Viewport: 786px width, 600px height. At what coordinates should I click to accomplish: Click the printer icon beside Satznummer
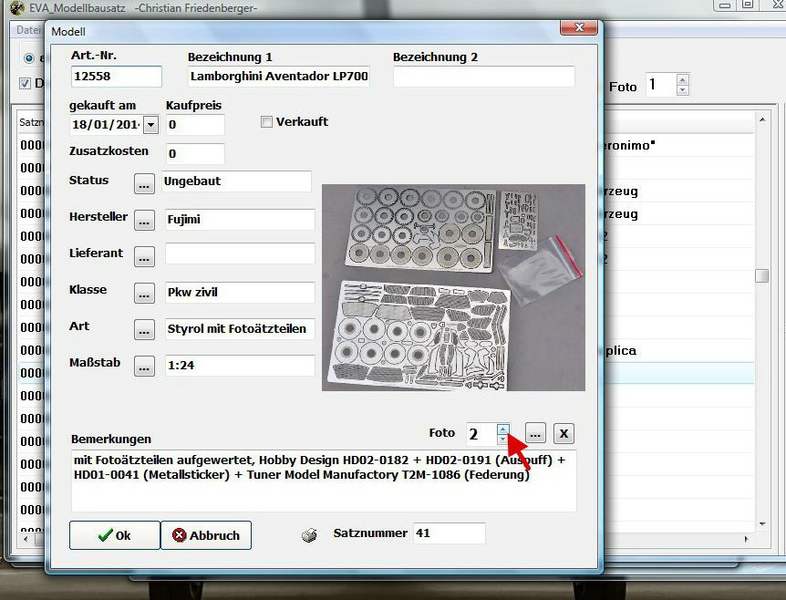309,535
